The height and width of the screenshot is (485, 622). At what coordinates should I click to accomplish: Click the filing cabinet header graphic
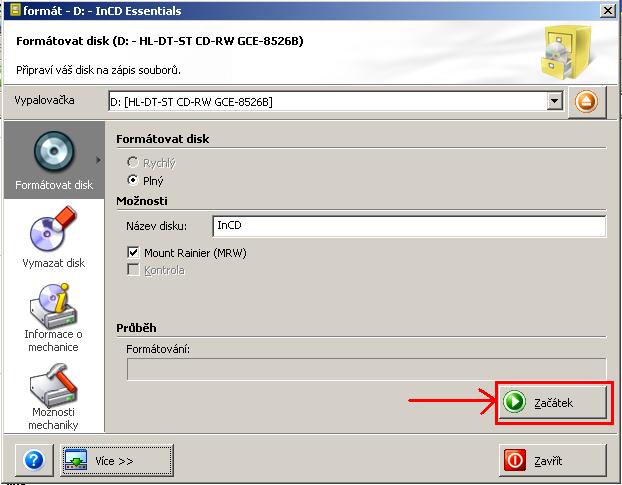pos(566,52)
